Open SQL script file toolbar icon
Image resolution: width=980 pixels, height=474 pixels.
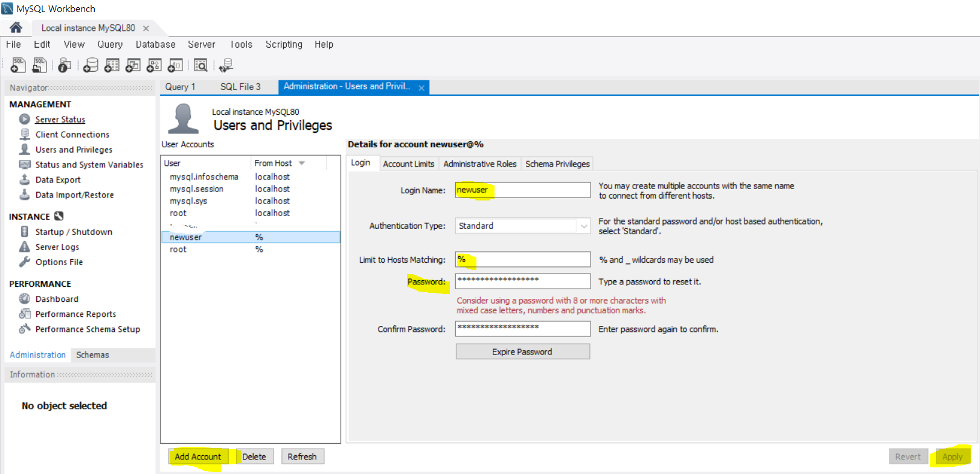tap(40, 65)
